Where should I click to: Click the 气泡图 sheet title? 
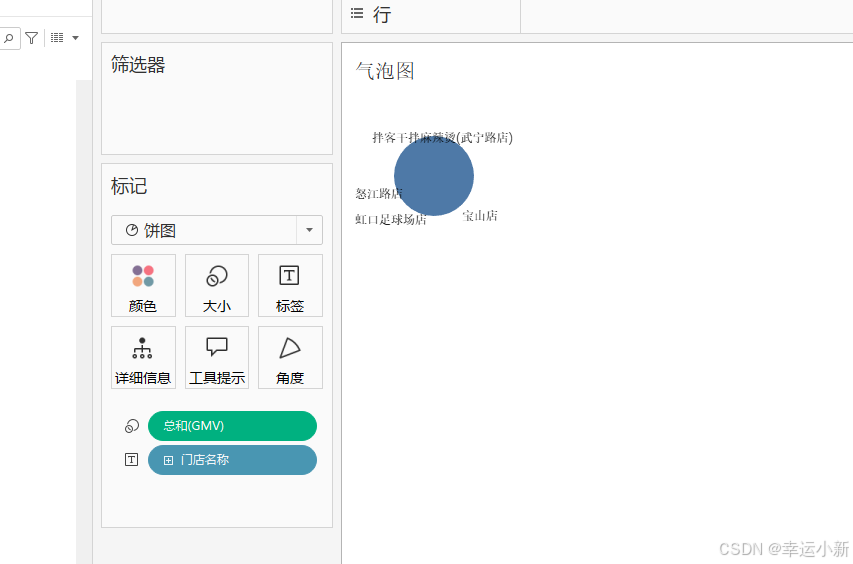(x=385, y=71)
